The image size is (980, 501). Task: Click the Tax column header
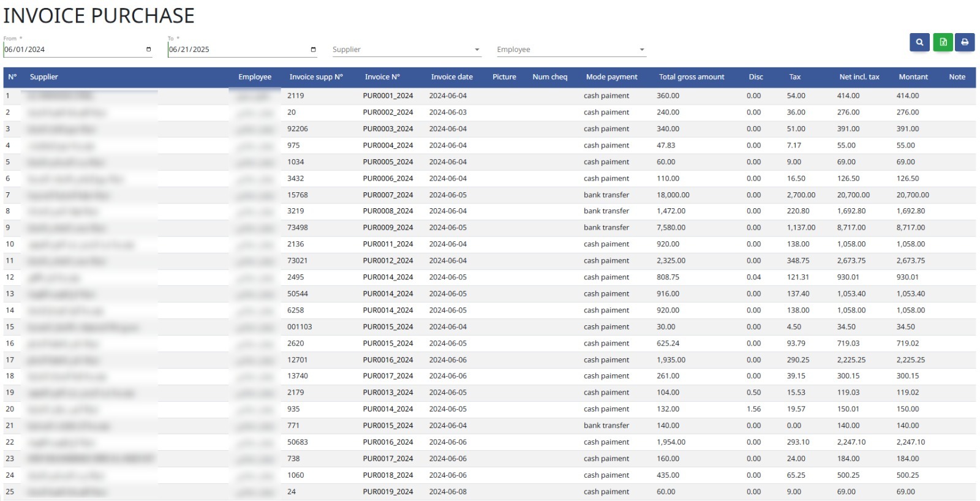pos(795,77)
